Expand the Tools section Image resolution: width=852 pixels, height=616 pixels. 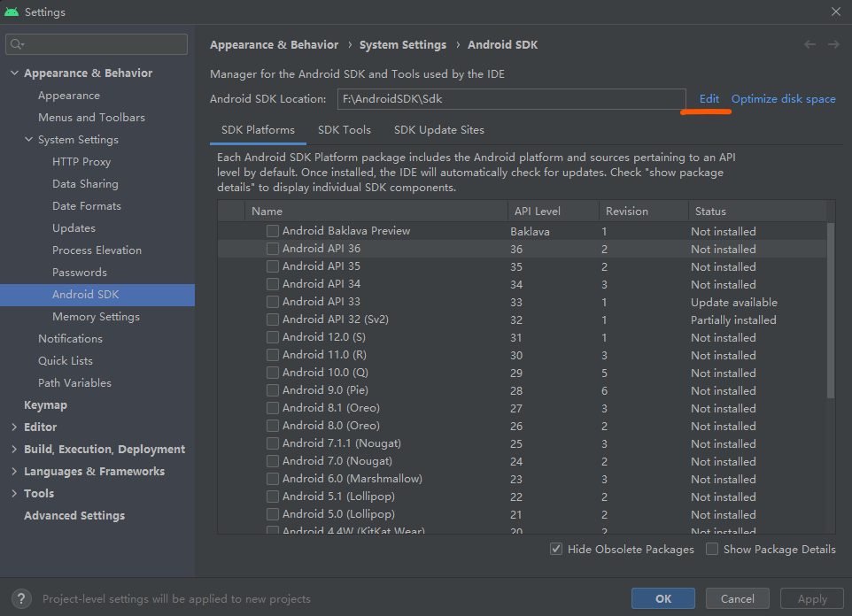point(15,493)
